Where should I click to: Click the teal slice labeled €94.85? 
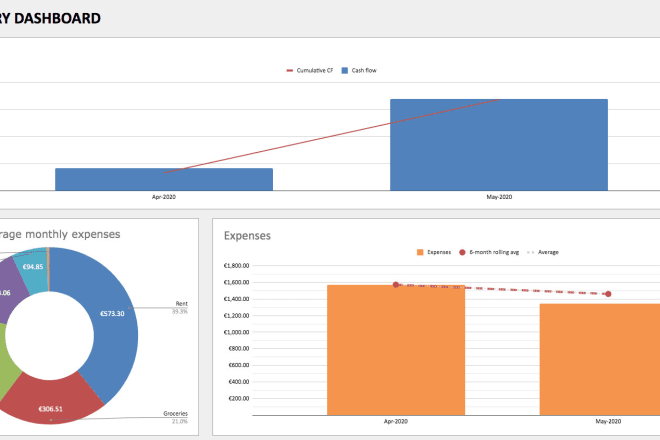click(33, 269)
